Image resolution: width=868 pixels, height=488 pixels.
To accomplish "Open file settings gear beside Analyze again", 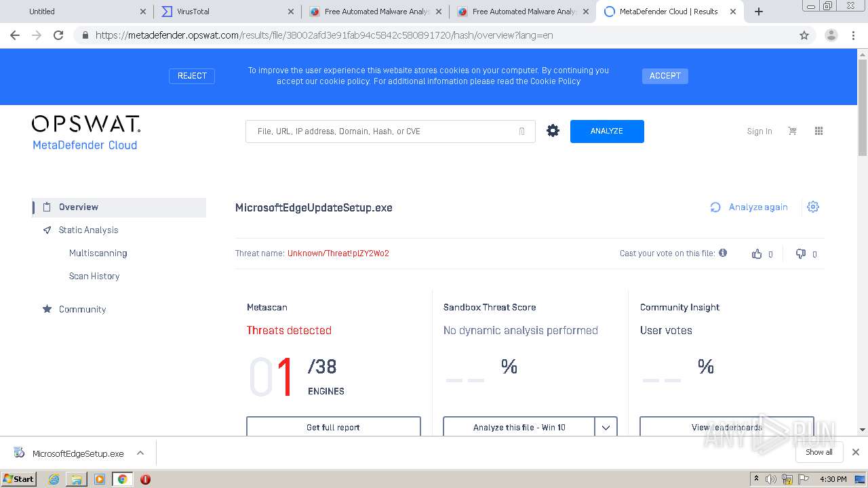I will 813,207.
